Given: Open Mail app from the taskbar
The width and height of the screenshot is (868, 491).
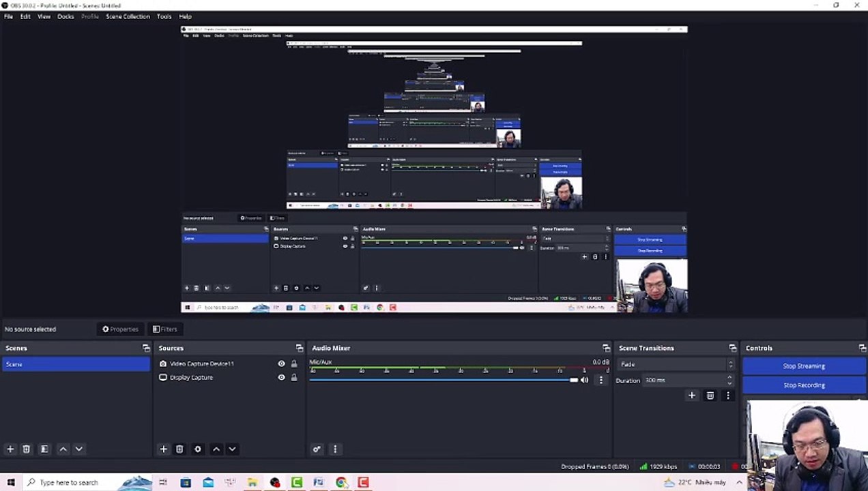Looking at the screenshot, I should [208, 482].
